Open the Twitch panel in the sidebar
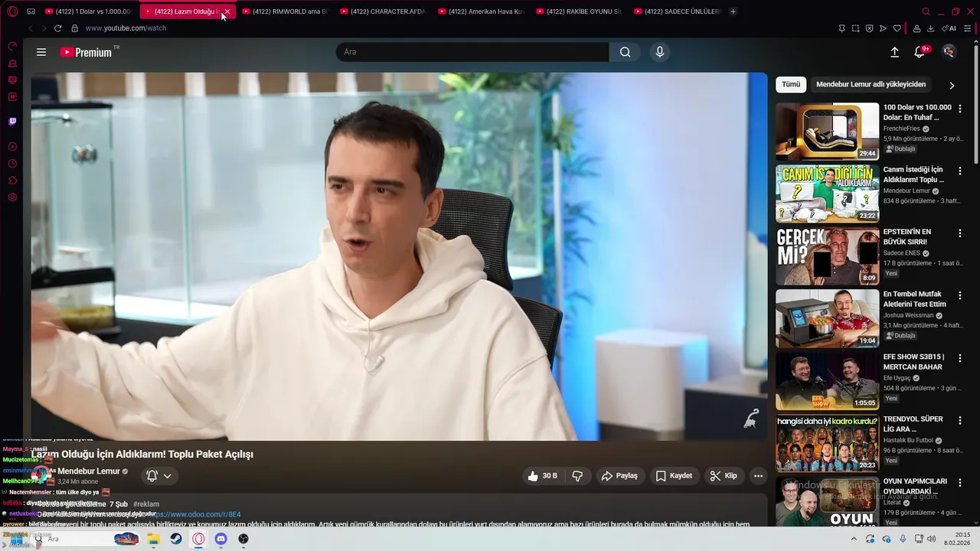The height and width of the screenshot is (551, 980). tap(12, 122)
